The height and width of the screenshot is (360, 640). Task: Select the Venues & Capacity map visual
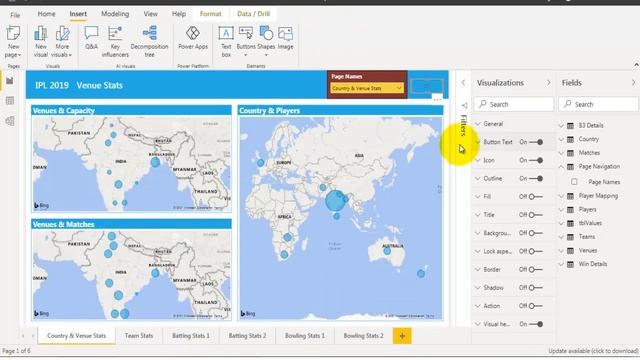131,159
